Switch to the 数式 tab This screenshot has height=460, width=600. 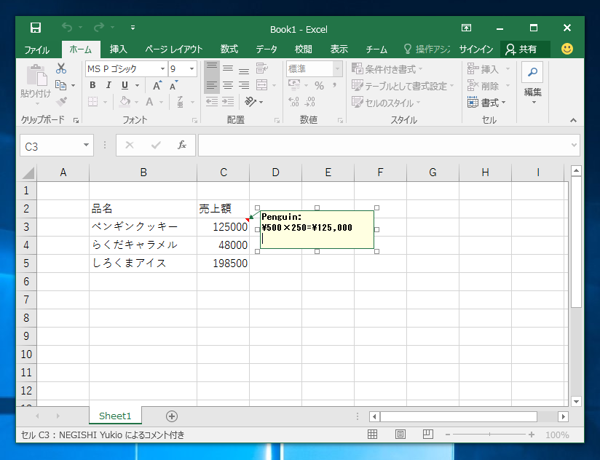pos(229,49)
